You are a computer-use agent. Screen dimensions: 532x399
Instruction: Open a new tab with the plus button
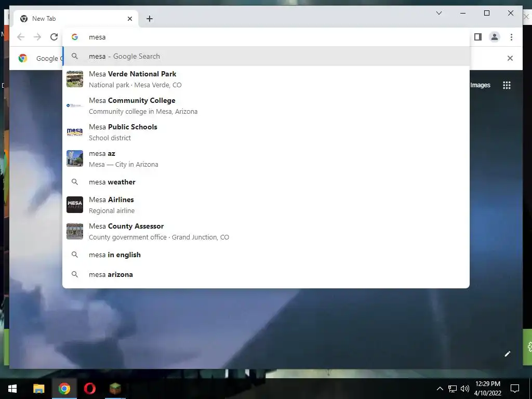click(150, 19)
